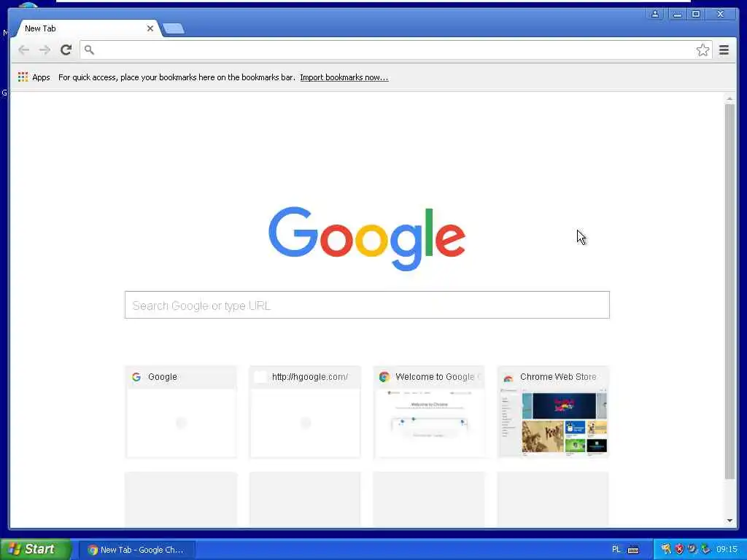This screenshot has width=747, height=560.
Task: Click the magnifier icon in the address bar
Action: click(89, 50)
